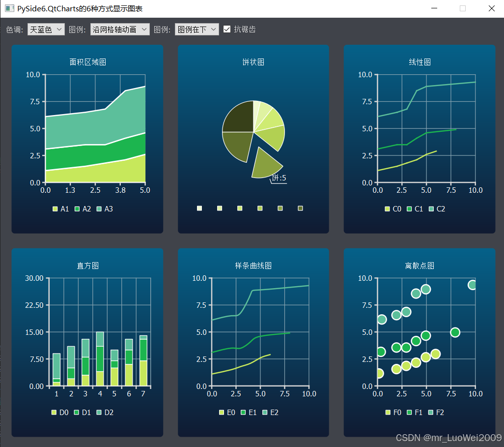This screenshot has width=504, height=447.
Task: Click the E1 legend marker in spline chart
Action: (x=243, y=412)
